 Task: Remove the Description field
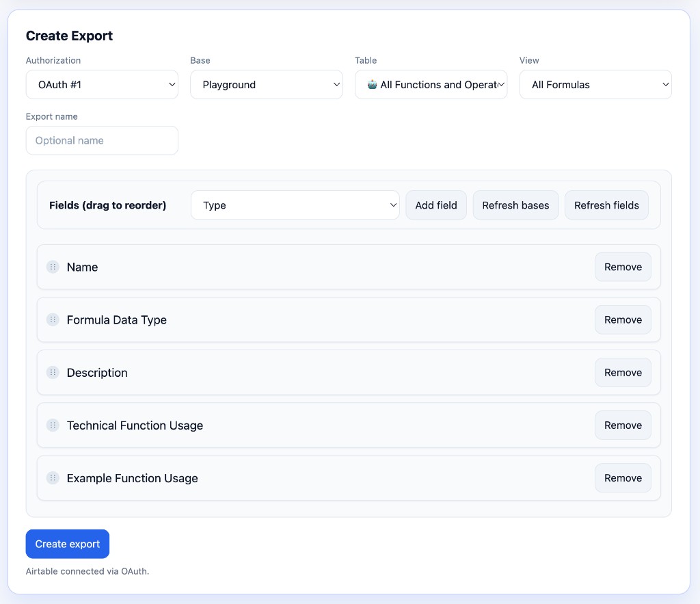click(622, 372)
